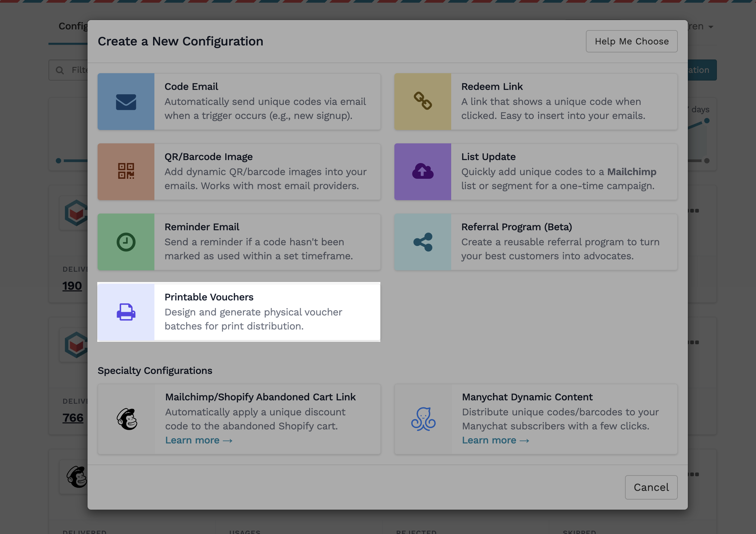Pick the Referral Program (Beta) title

[516, 227]
